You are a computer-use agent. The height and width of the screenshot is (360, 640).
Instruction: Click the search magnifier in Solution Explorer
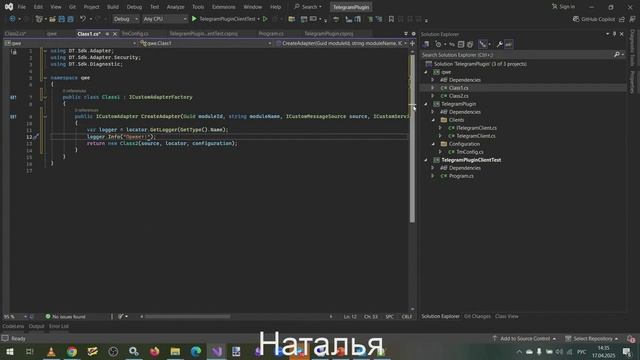pos(617,54)
